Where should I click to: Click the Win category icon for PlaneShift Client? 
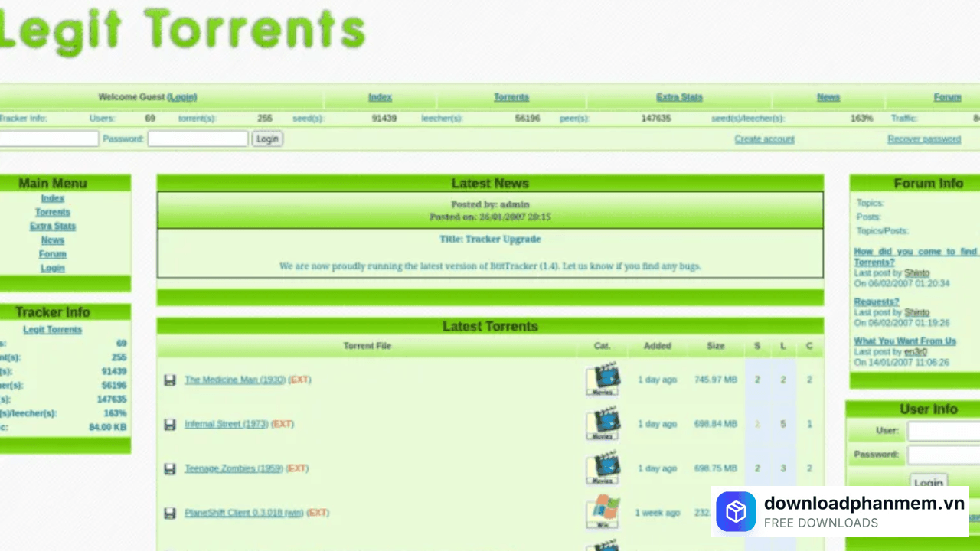click(603, 512)
